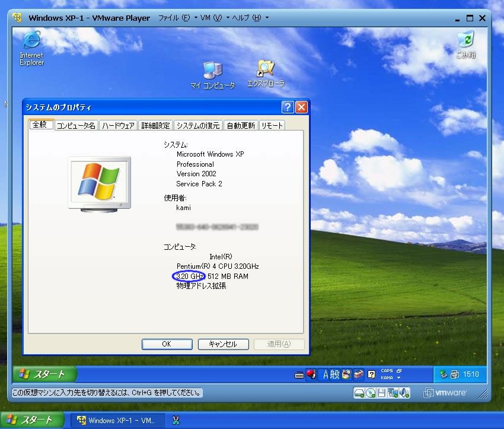Click the red IME pen icon

tap(311, 374)
